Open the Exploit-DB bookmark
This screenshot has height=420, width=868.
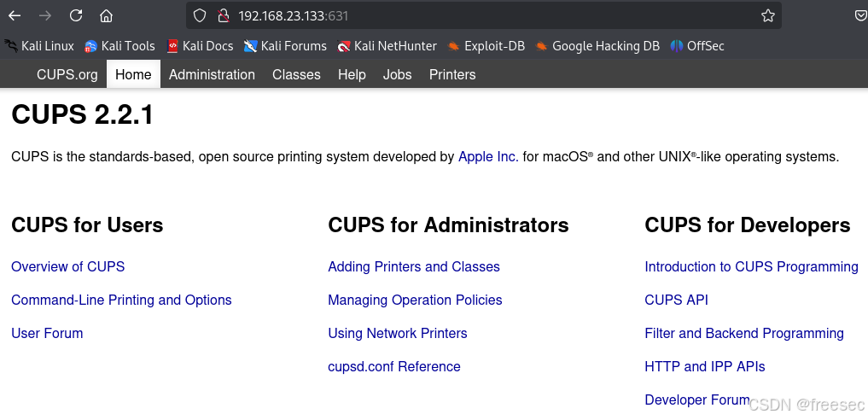point(486,46)
